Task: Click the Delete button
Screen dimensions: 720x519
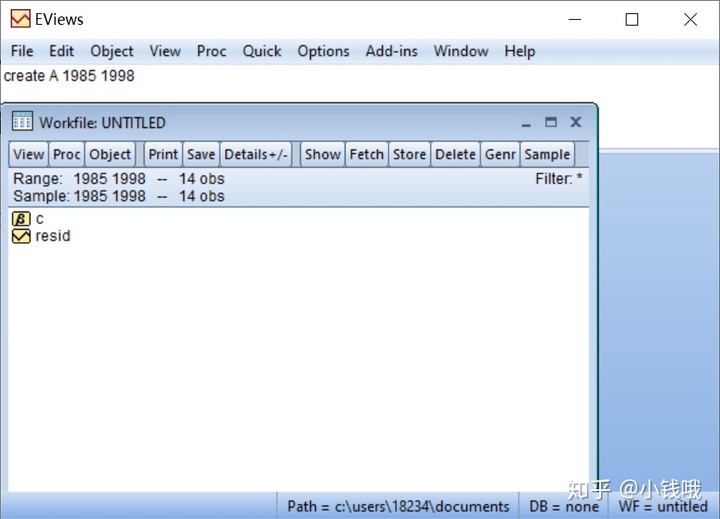Action: (455, 154)
